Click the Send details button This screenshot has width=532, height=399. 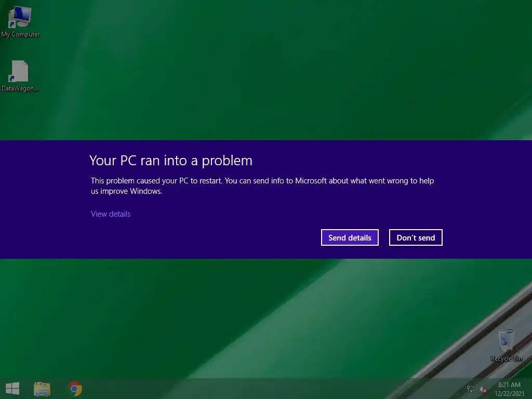pos(350,237)
